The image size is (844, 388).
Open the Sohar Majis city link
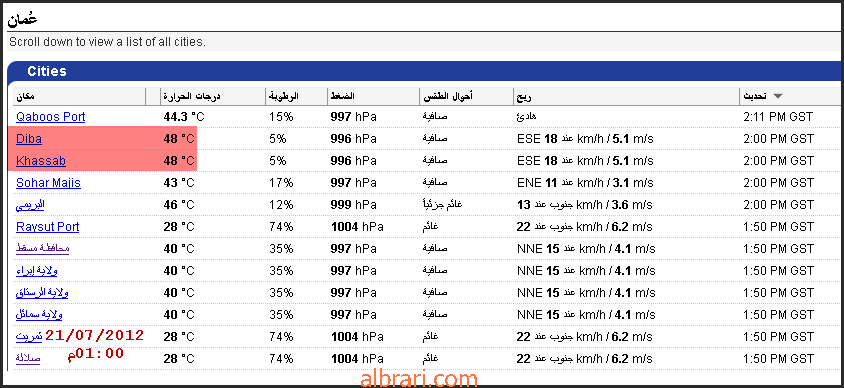point(48,182)
